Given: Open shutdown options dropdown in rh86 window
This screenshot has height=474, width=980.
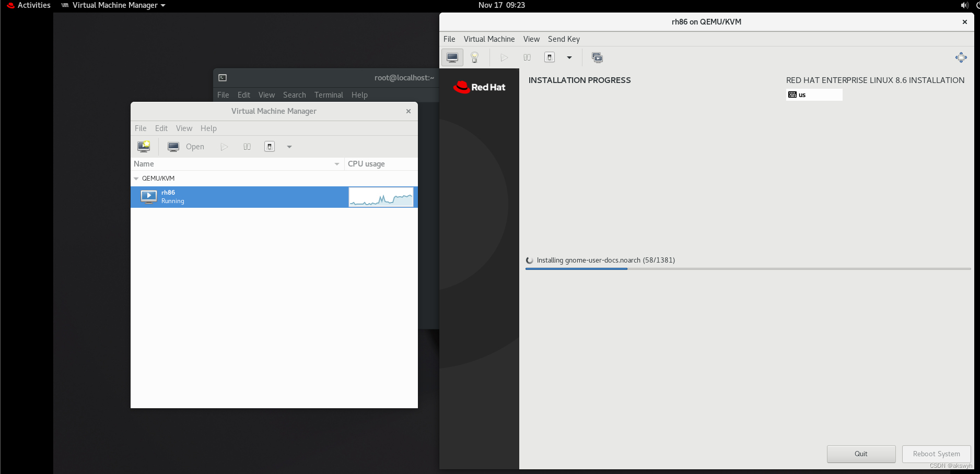Looking at the screenshot, I should coord(569,57).
